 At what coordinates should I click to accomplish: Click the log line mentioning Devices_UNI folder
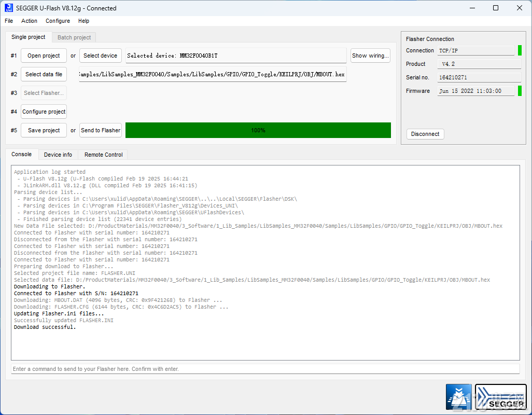[128, 205]
